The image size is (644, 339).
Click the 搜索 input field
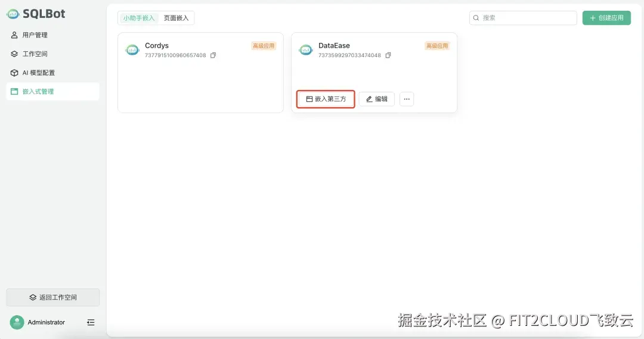[523, 18]
